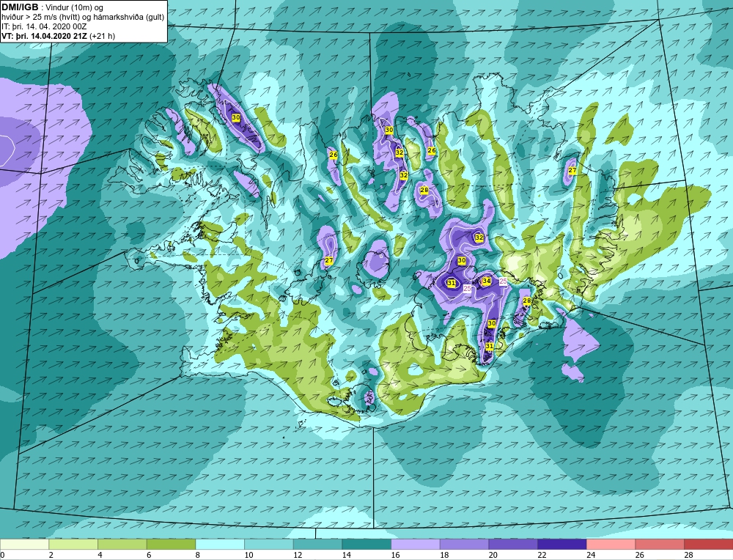733x560 pixels.
Task: Click the 'DMI/IGB : Vindur (10m) og' title line
Action: click(x=52, y=7)
